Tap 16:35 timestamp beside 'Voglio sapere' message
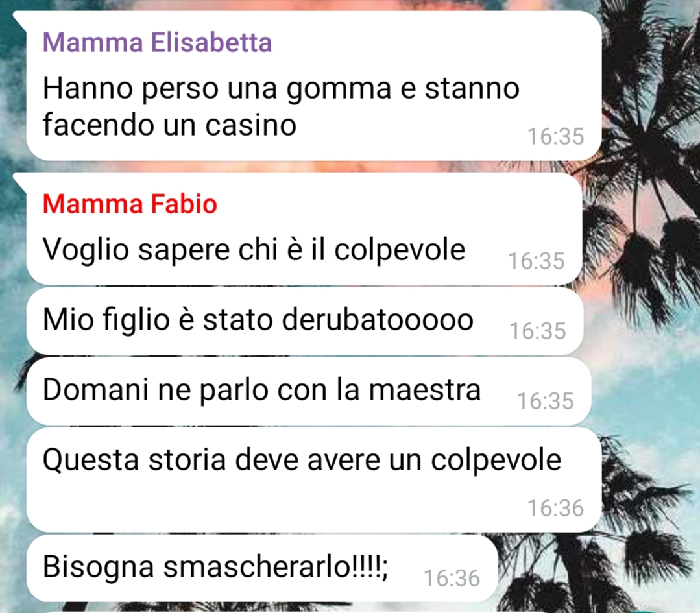 [536, 261]
